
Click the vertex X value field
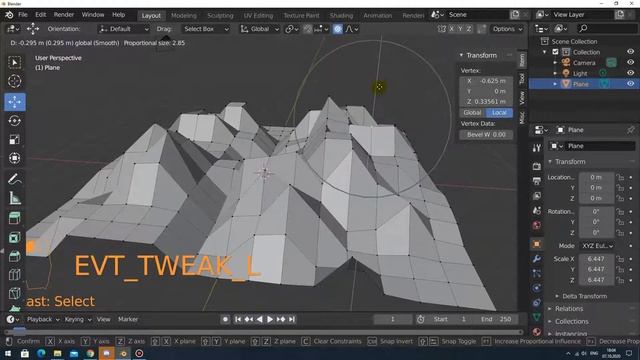tap(486, 81)
